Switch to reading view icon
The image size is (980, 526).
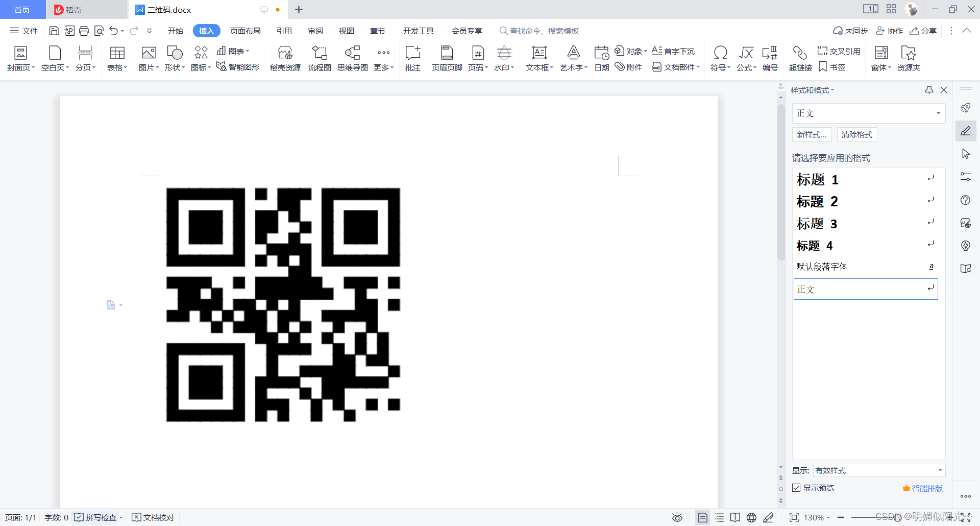click(x=735, y=517)
